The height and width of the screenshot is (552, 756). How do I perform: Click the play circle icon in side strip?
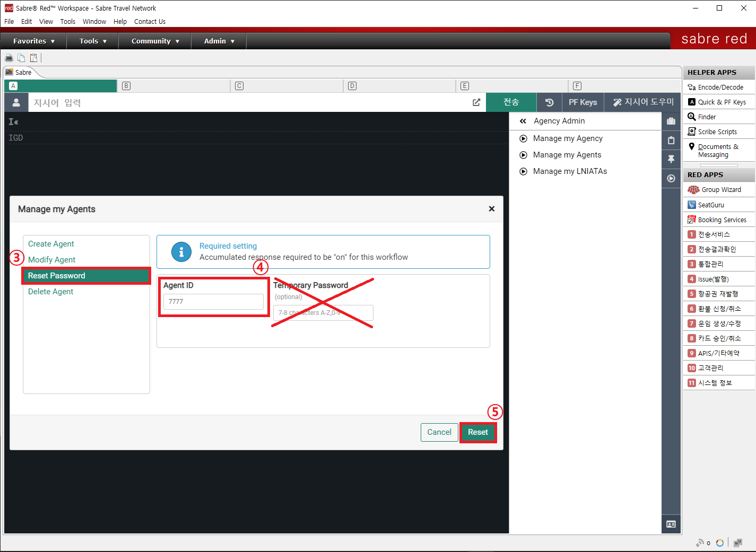(671, 178)
